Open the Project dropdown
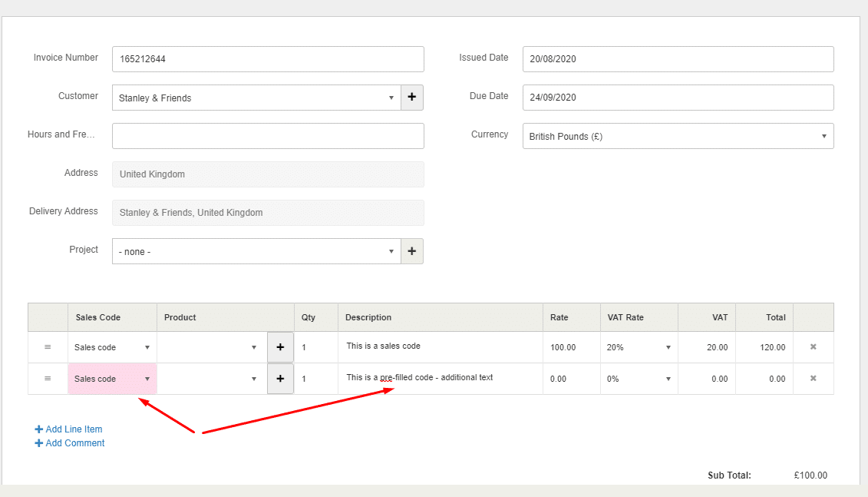 [256, 251]
